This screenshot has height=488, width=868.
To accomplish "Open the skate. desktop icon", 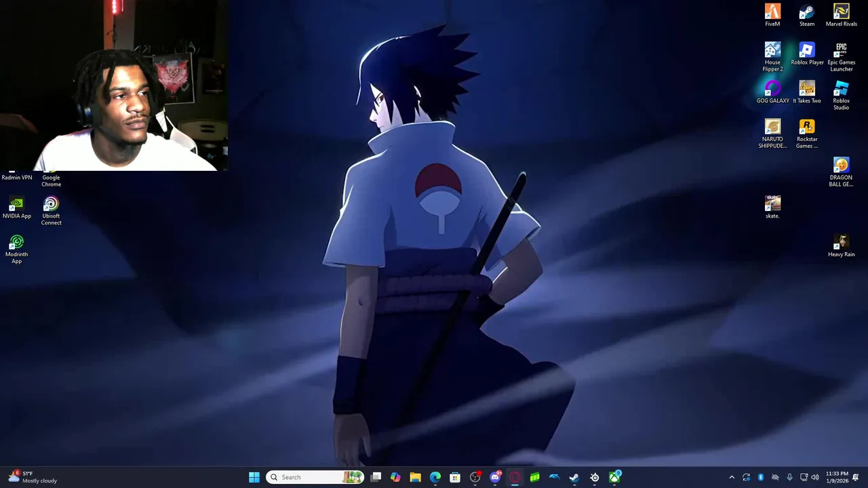I will tap(772, 207).
